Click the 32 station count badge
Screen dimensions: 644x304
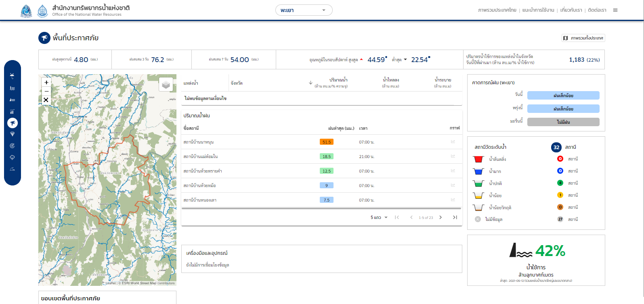[556, 147]
